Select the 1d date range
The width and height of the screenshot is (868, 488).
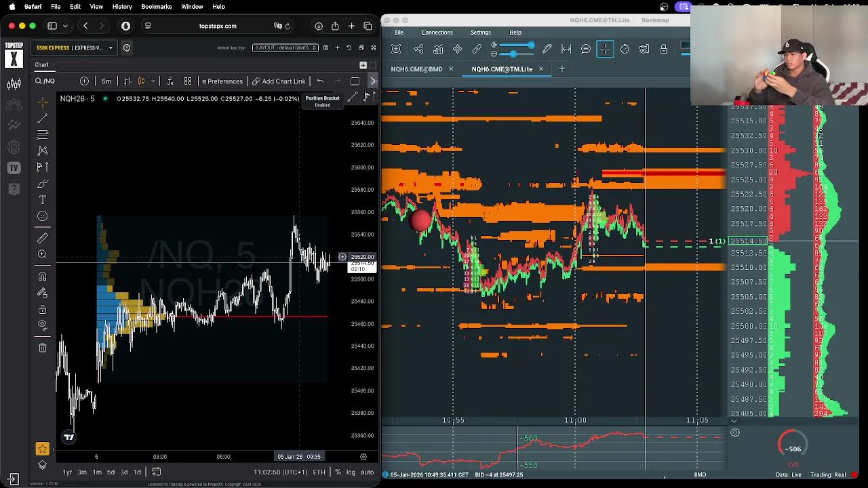click(137, 472)
